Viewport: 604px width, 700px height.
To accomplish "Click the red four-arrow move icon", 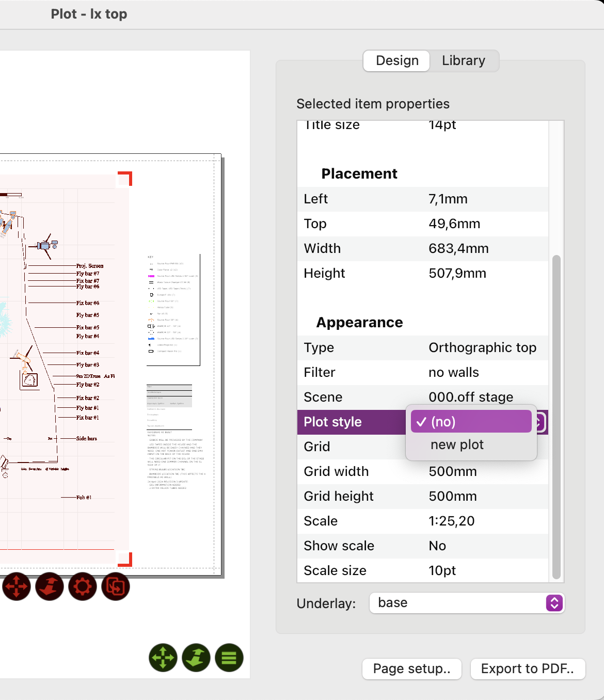I will pos(17,586).
